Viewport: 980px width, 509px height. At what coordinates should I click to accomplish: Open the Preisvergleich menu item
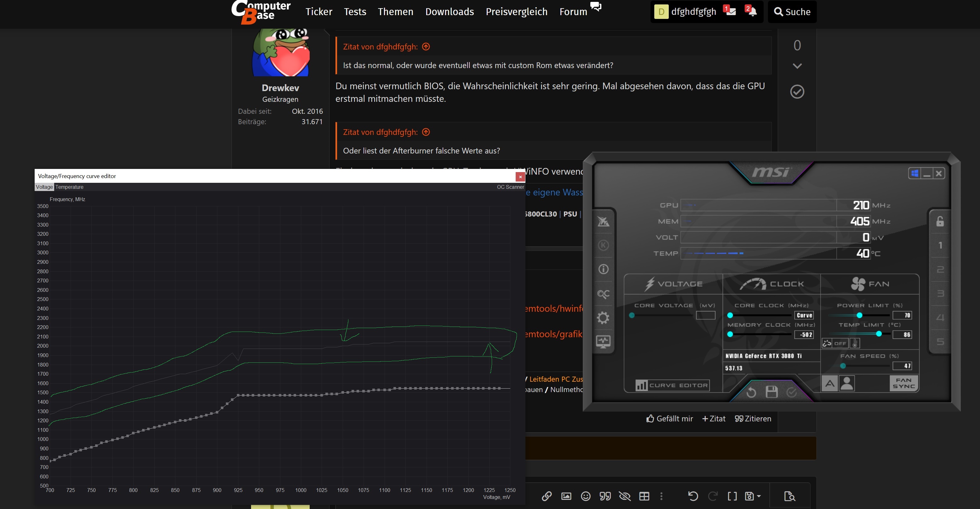(516, 12)
